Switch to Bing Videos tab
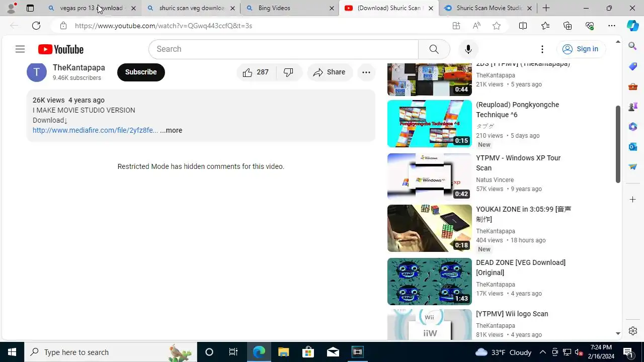This screenshot has height=362, width=644. (x=289, y=8)
